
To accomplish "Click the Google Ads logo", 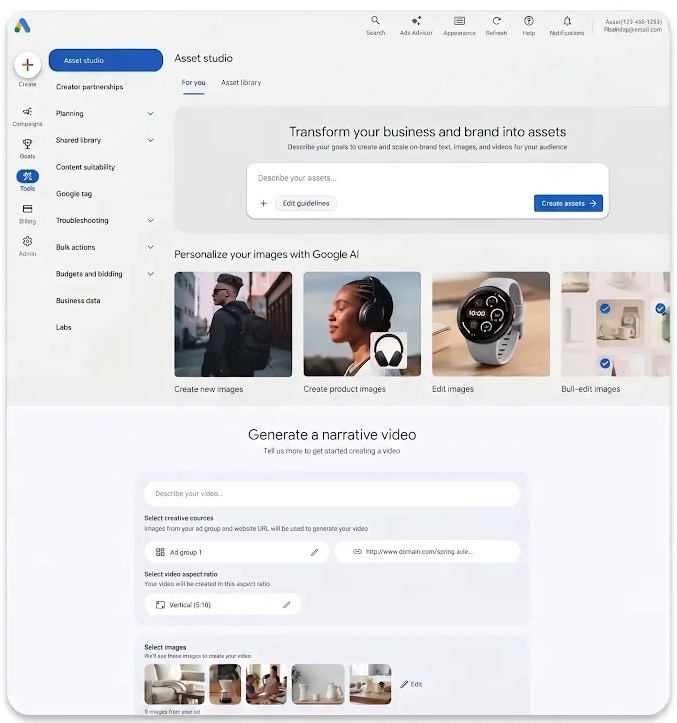I will [x=22, y=26].
